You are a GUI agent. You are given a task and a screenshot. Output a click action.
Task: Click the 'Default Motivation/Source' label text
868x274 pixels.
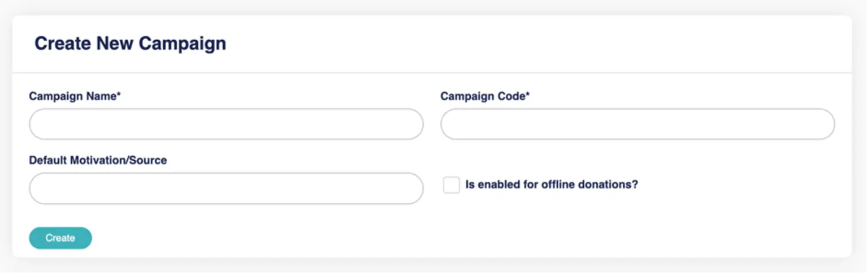click(x=98, y=160)
